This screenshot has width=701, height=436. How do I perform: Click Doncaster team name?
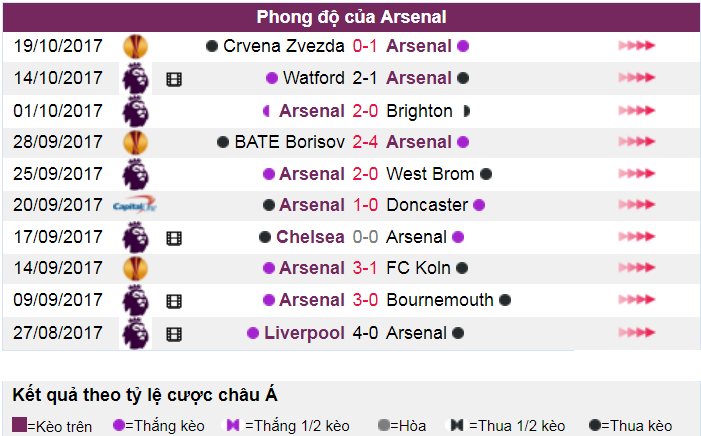(427, 205)
